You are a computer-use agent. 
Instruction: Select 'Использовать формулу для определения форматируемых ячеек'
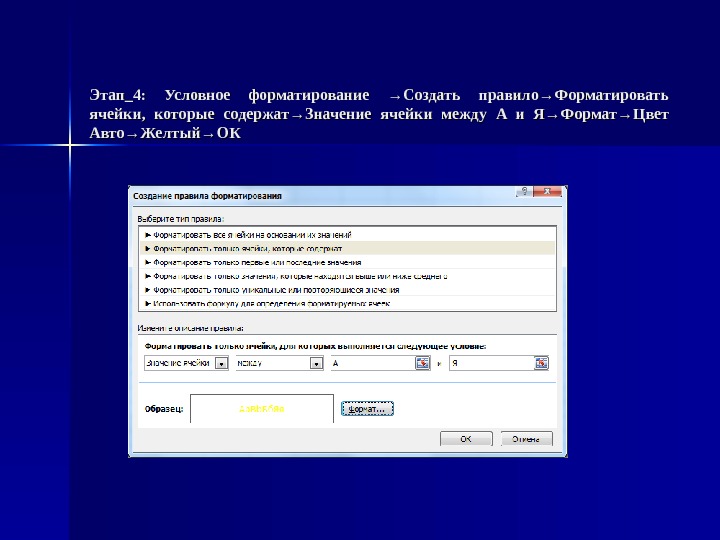347,303
